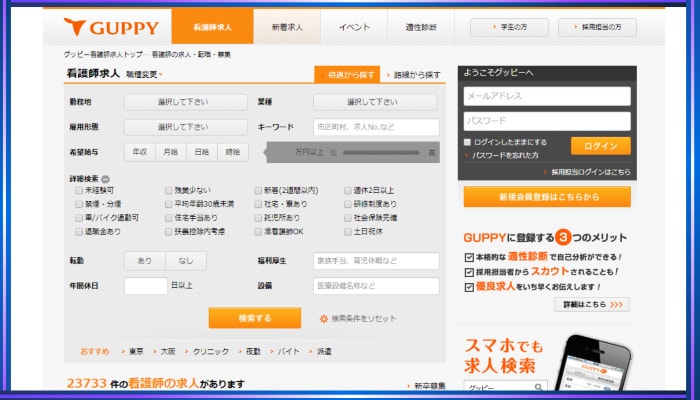Check the 退職金あり checkbox

coord(79,232)
